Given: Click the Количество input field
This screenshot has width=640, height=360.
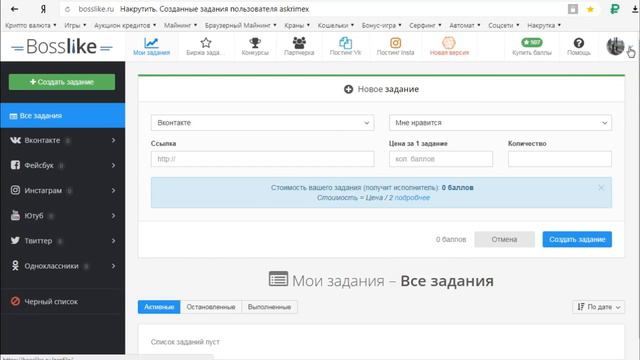Looking at the screenshot, I should point(560,159).
